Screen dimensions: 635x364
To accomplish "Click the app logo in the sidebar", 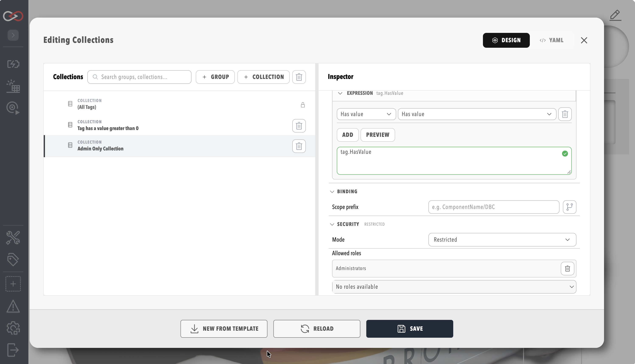I will pyautogui.click(x=13, y=16).
